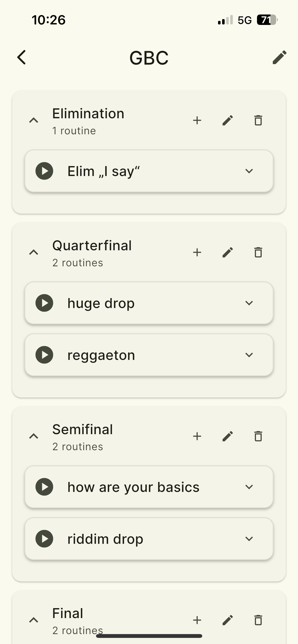The height and width of the screenshot is (644, 298).
Task: Expand 'how are your basics' details
Action: pyautogui.click(x=249, y=487)
